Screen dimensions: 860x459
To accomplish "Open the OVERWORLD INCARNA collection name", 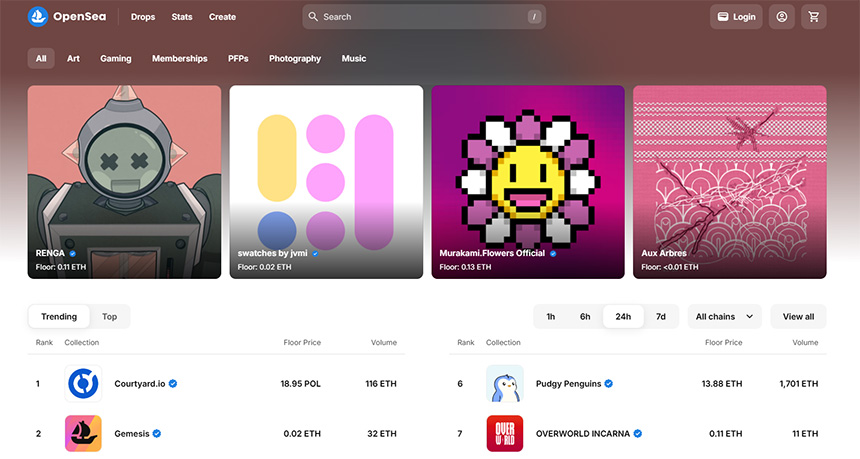I will pos(582,433).
